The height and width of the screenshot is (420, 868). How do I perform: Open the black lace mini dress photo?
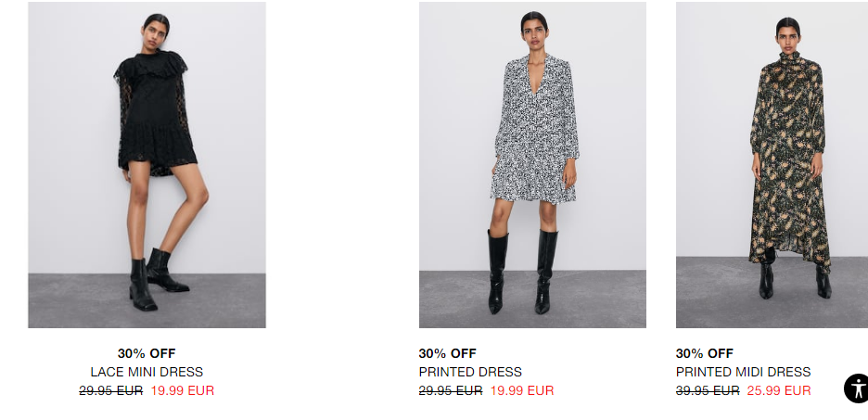click(147, 165)
